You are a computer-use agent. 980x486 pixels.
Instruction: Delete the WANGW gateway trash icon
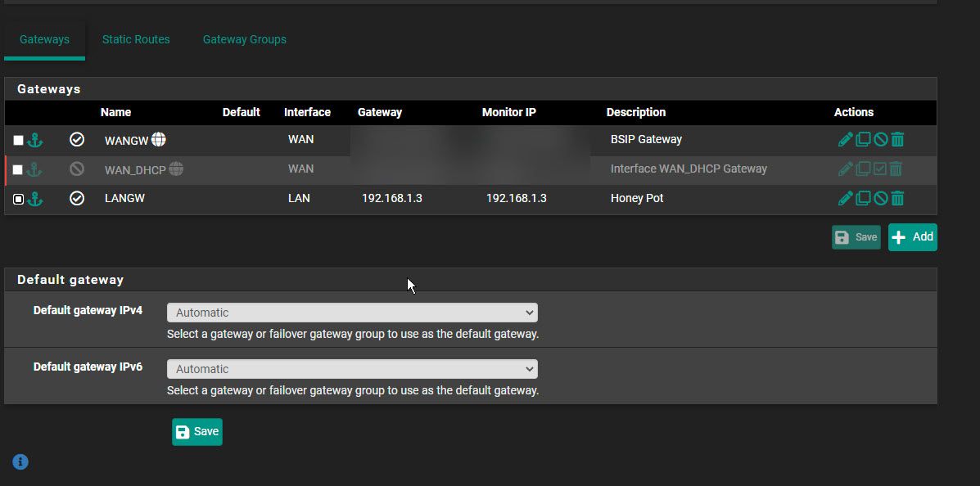897,139
